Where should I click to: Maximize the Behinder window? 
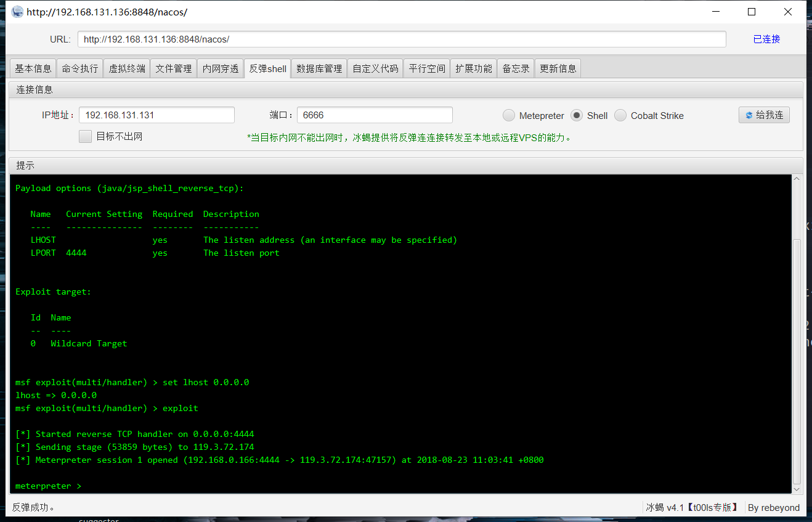coord(751,12)
